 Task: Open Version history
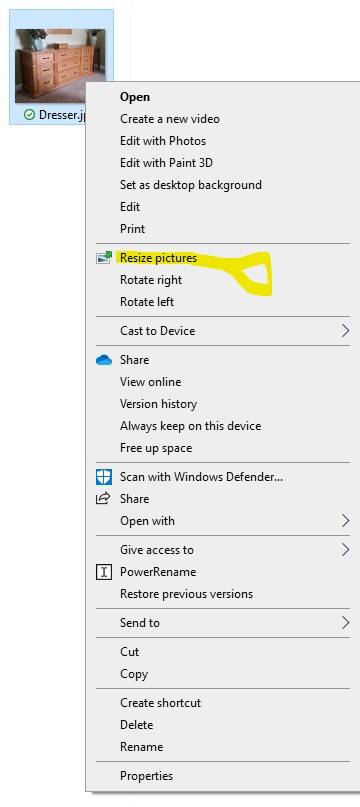159,404
